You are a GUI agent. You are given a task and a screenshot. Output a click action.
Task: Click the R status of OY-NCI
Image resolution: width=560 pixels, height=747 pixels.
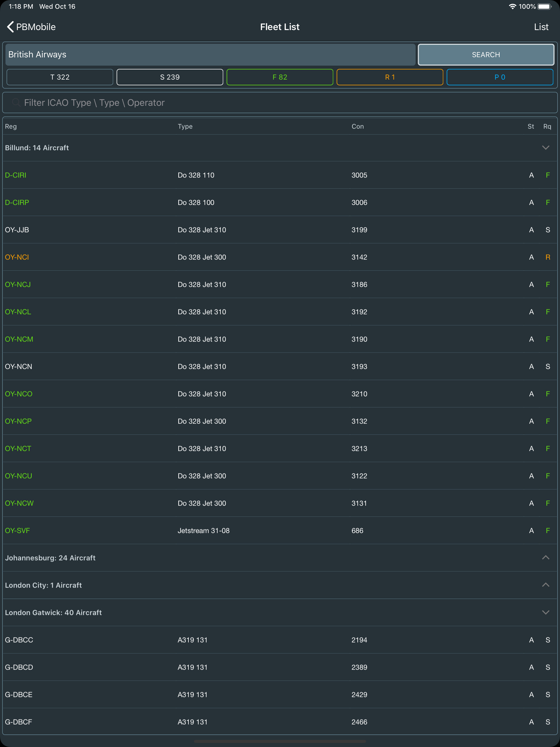point(548,257)
